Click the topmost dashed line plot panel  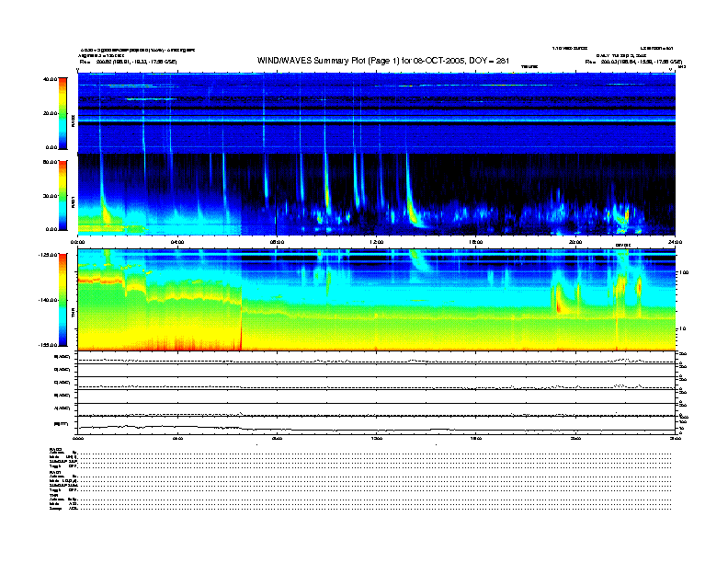point(377,358)
